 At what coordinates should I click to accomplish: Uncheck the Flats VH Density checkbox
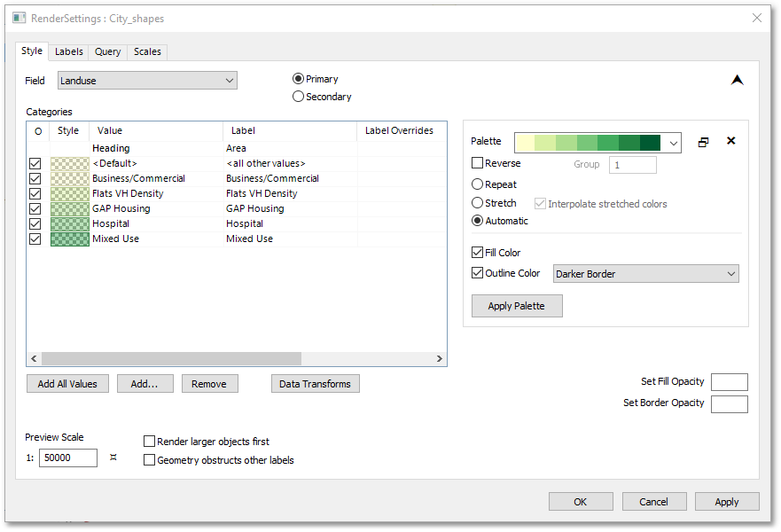[35, 193]
